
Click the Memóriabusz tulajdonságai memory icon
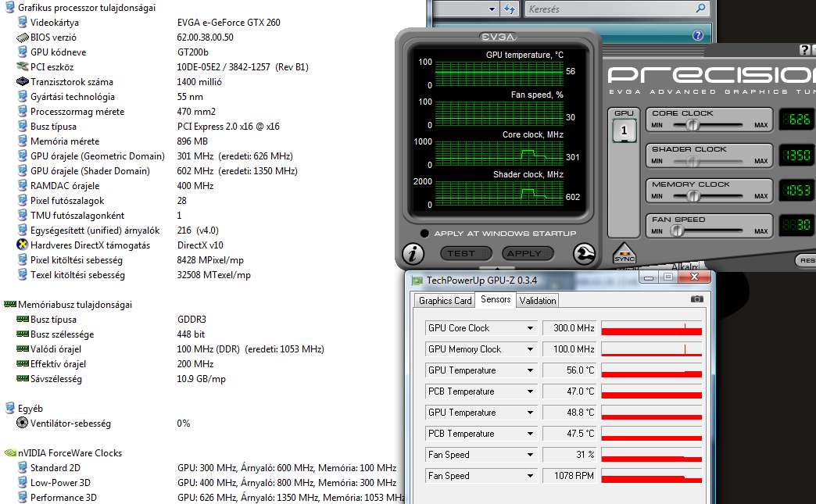click(x=10, y=304)
